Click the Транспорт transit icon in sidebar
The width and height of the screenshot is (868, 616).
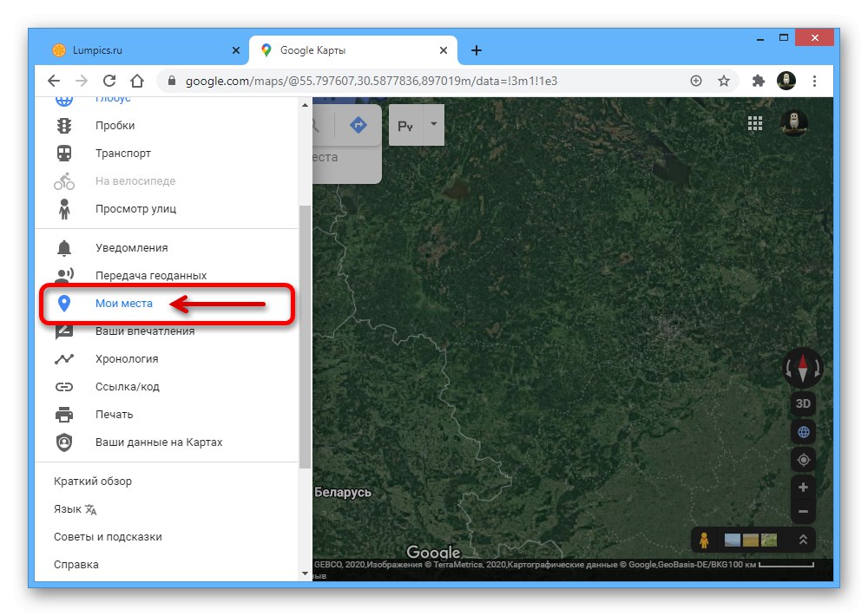63,153
